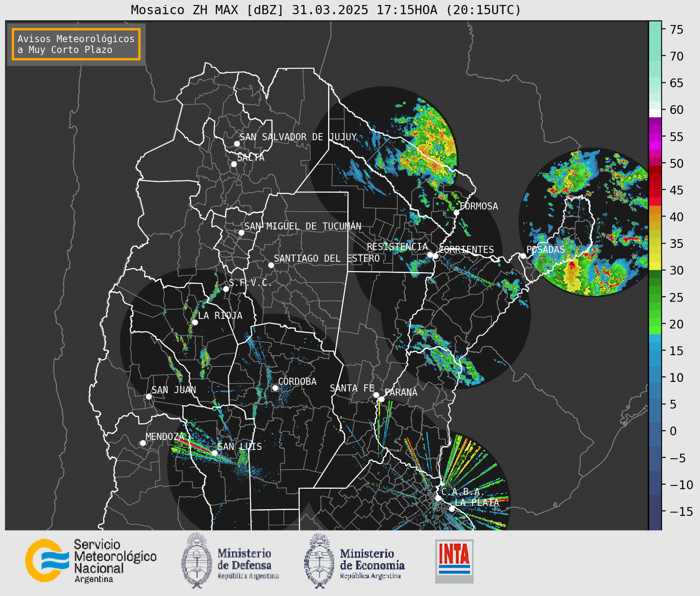Click the Avisos Meteorológicos a Muy Corto Plazo box
Screen dimensions: 700x596
(76, 44)
